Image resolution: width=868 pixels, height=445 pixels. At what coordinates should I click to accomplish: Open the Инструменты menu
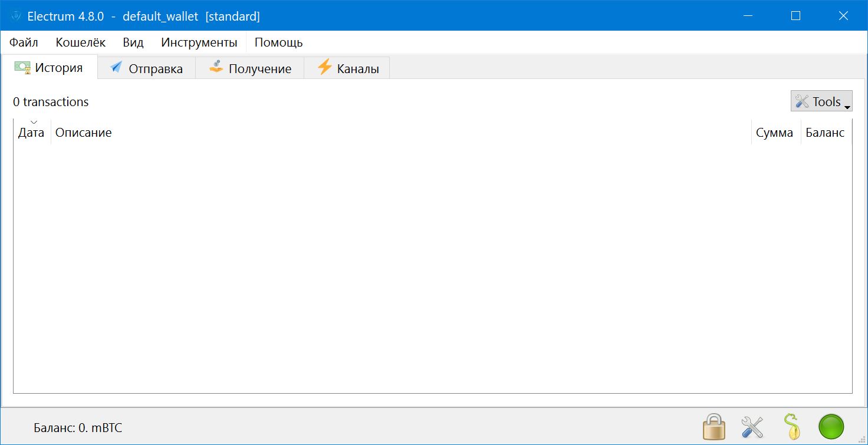tap(199, 42)
